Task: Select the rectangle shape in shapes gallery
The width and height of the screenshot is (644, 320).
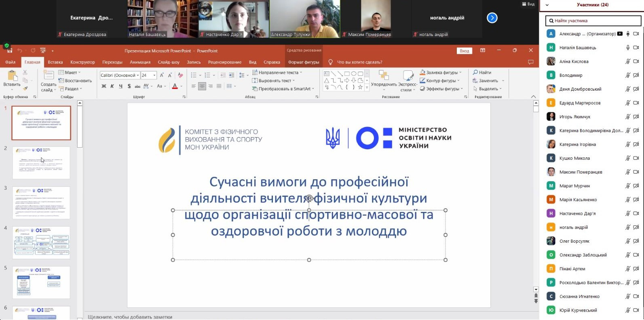Action: (347, 74)
